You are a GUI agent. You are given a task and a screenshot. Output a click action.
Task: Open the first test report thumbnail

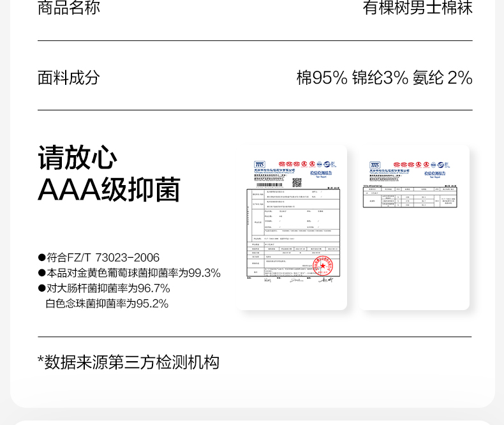click(x=292, y=227)
